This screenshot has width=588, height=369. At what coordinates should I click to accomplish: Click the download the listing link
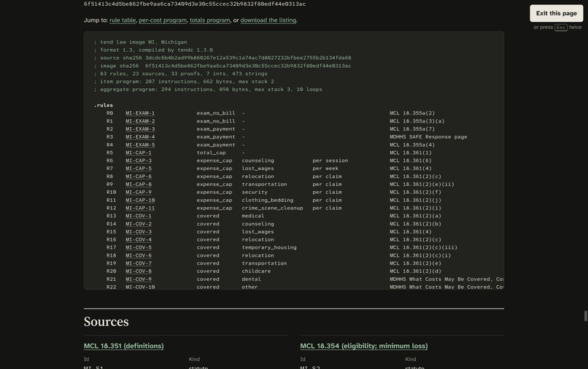[268, 20]
